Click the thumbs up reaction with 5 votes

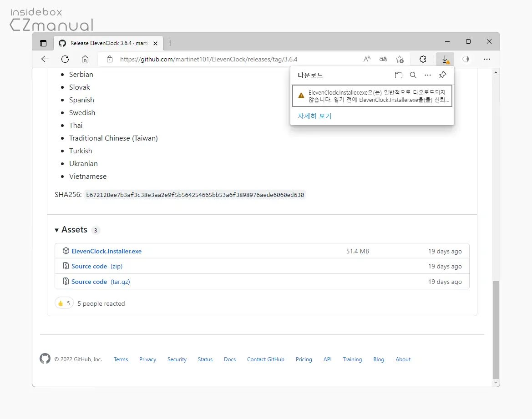[64, 303]
